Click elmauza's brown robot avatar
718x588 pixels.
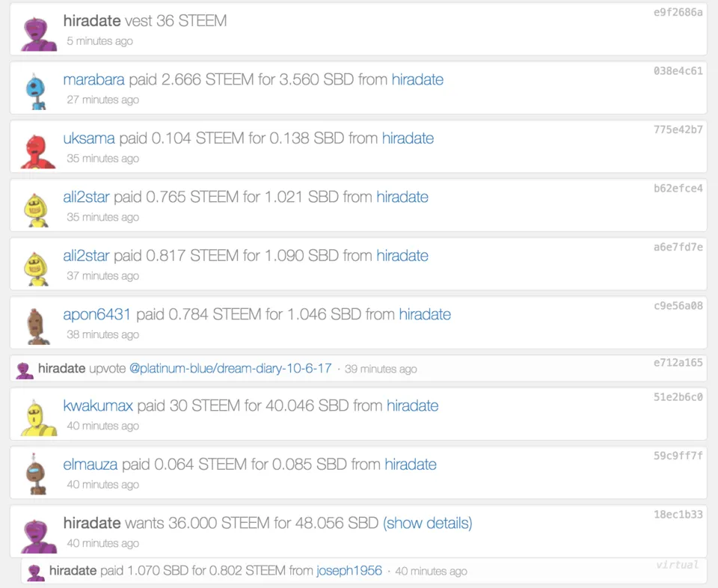pyautogui.click(x=37, y=475)
